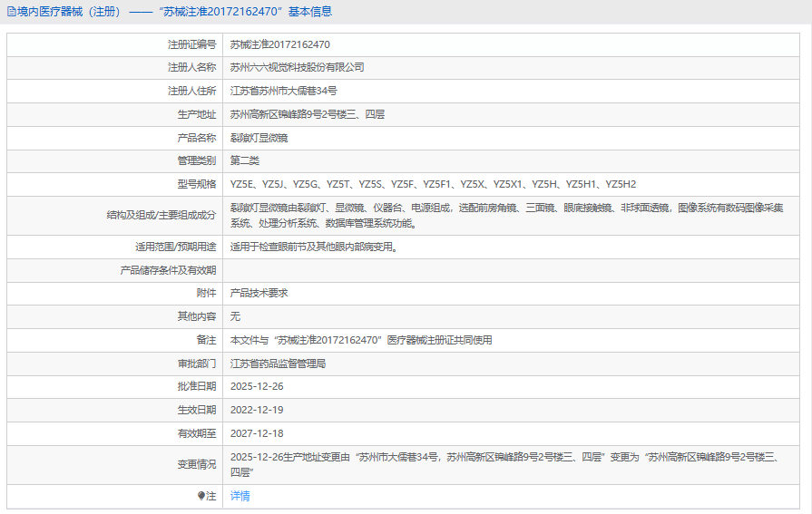Select intended use text 适用于检查眼前节及其他眼内部病变
Screen dimensions: 812x514
coord(314,247)
